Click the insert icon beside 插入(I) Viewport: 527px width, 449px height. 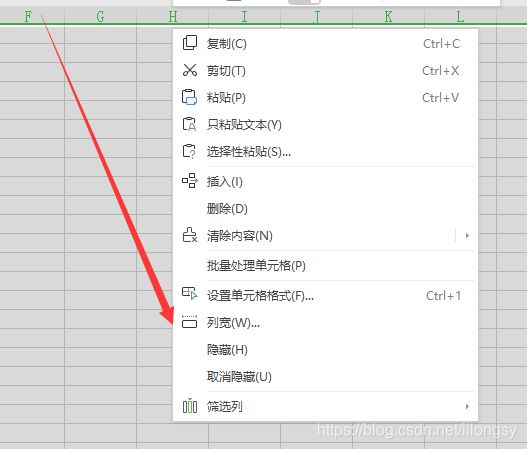pos(190,180)
